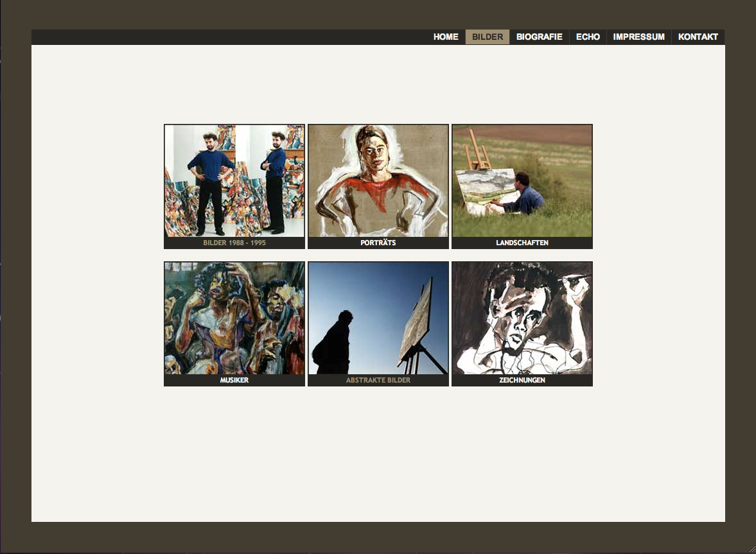Image resolution: width=756 pixels, height=554 pixels.
Task: Click the LANDSCHAFTEN caption link
Action: pos(522,243)
